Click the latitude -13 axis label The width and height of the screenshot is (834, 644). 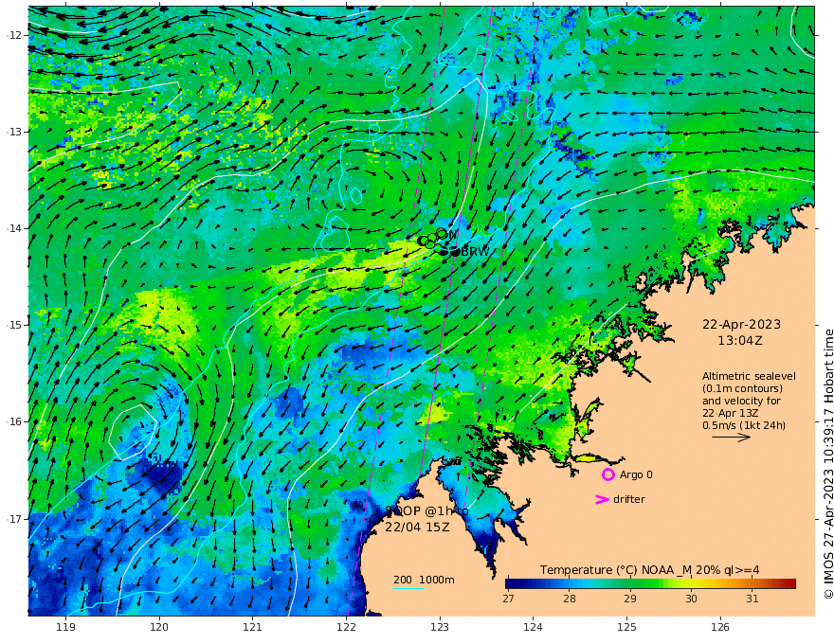coord(15,132)
